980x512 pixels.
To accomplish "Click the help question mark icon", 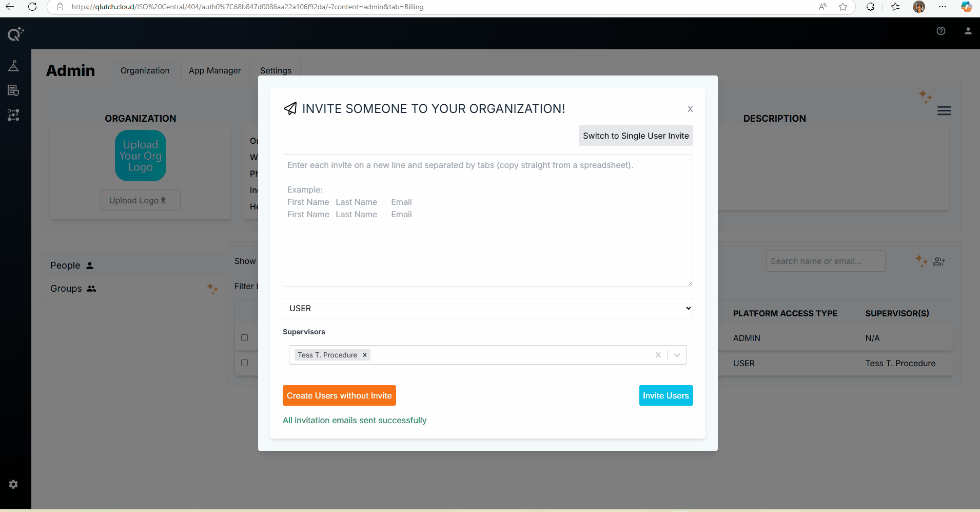I will 941,31.
